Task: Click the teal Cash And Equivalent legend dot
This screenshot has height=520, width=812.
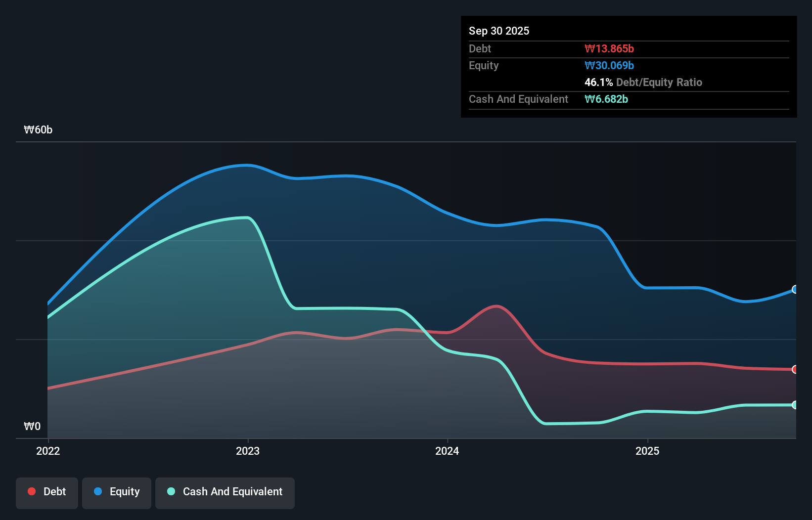Action: tap(171, 491)
